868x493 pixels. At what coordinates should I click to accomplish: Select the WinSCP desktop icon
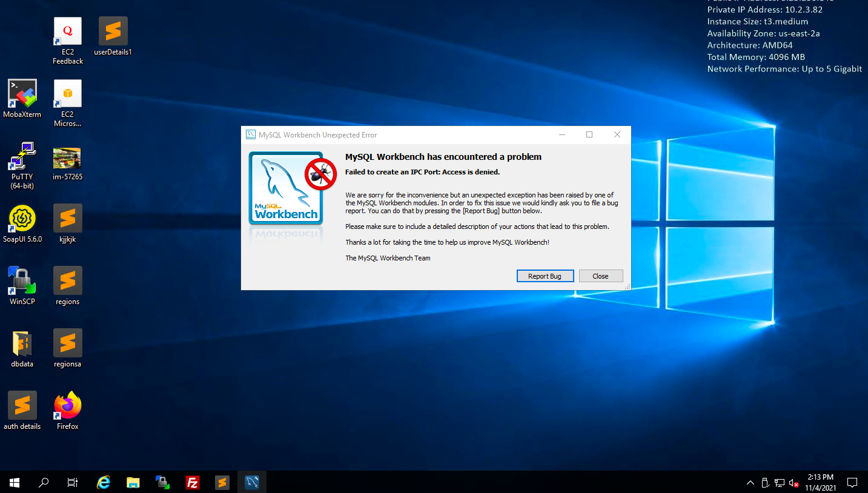(x=22, y=286)
